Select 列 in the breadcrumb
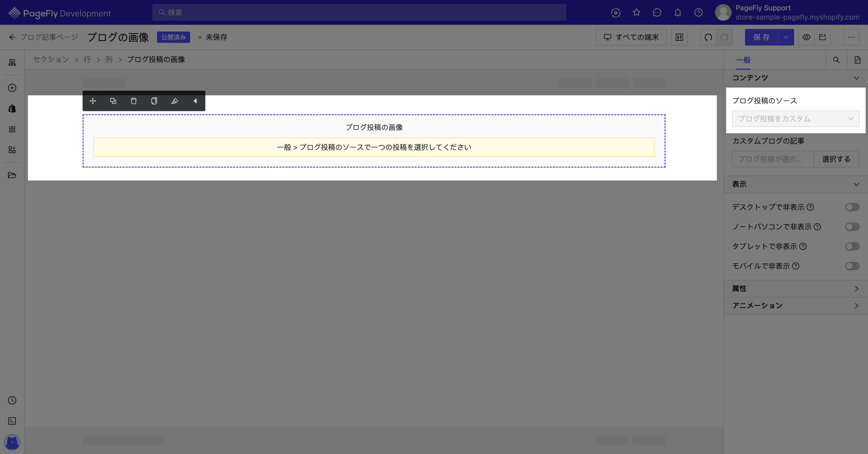This screenshot has width=868, height=454. 109,59
